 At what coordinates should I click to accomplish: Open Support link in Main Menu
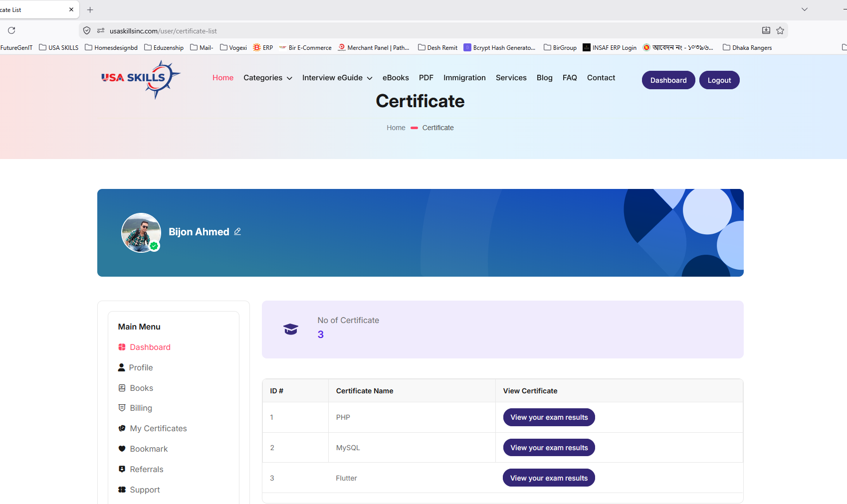[145, 490]
